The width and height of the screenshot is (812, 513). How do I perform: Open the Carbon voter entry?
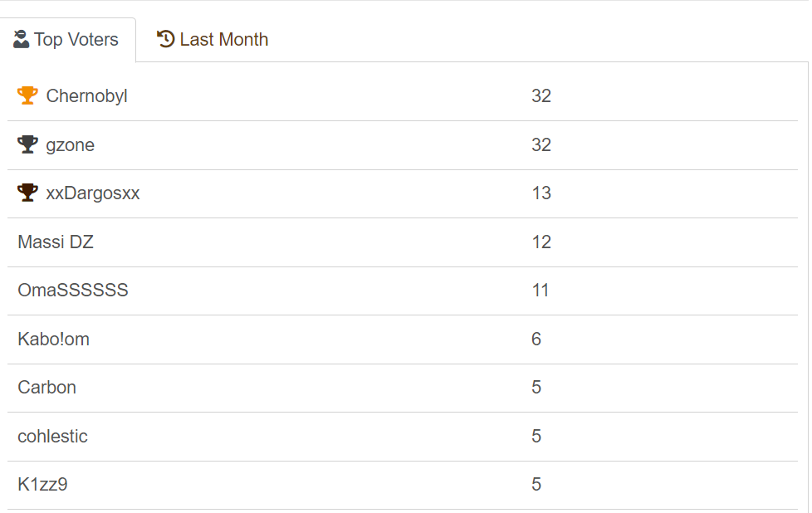46,388
